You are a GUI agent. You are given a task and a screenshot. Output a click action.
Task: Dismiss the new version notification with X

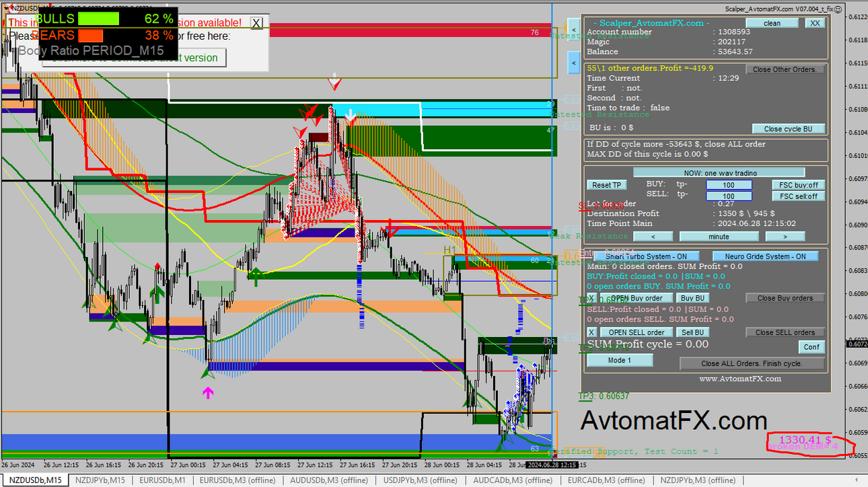coord(256,23)
